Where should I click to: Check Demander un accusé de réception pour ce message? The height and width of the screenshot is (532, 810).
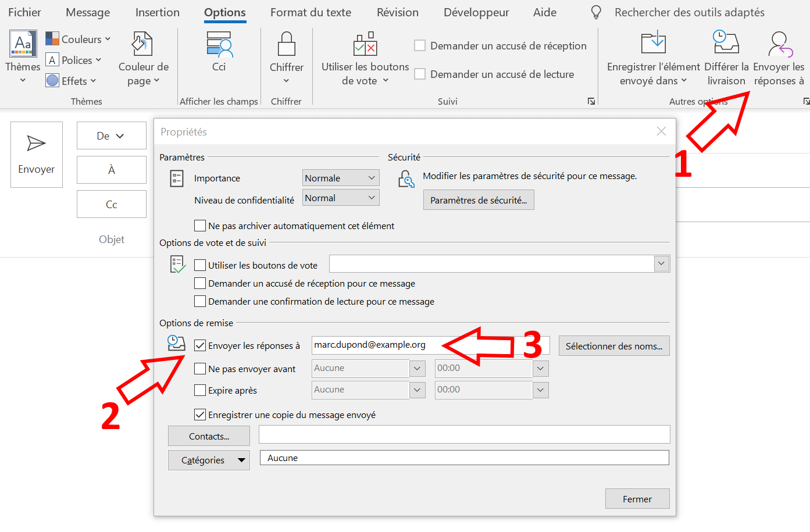click(200, 283)
